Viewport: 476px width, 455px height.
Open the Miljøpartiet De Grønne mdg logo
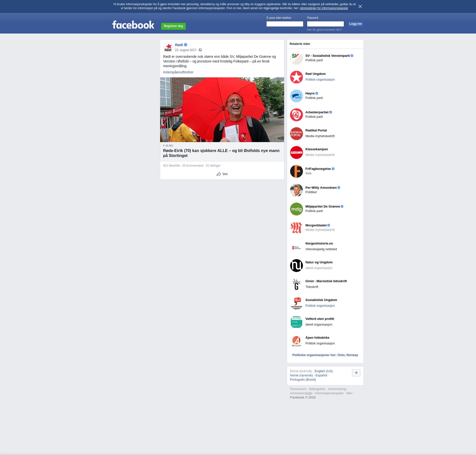point(297,209)
